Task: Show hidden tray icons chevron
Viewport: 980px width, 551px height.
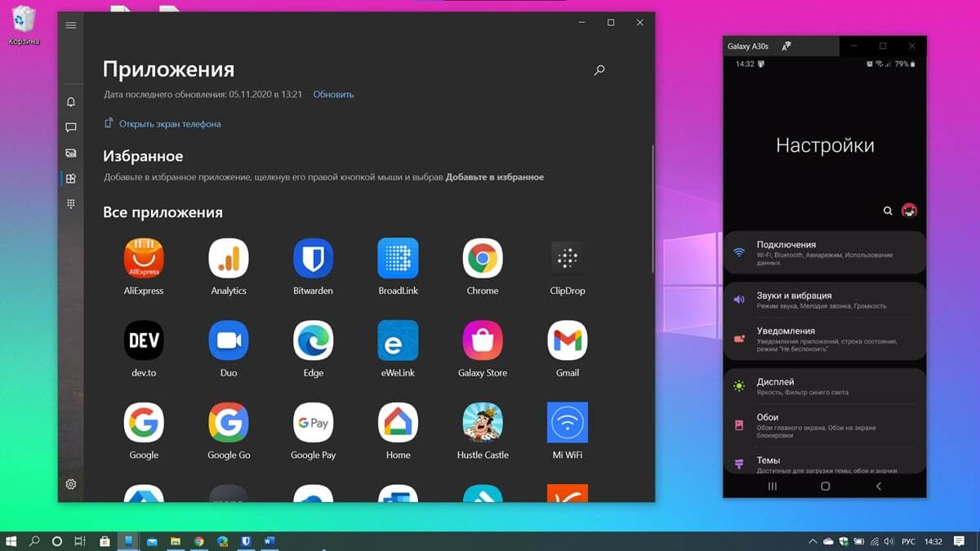Action: tap(813, 541)
